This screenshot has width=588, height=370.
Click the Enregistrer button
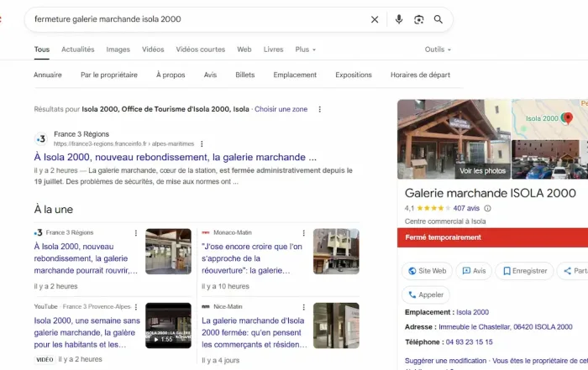(525, 271)
